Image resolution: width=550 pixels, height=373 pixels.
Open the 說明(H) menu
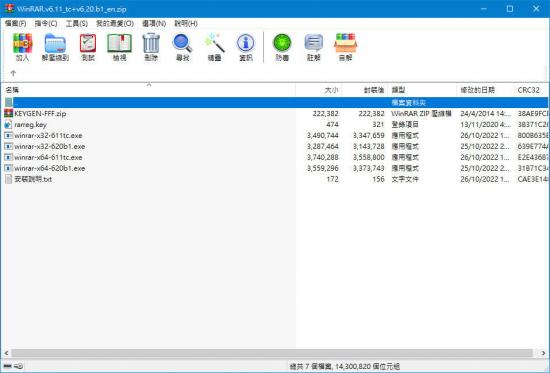[x=186, y=24]
